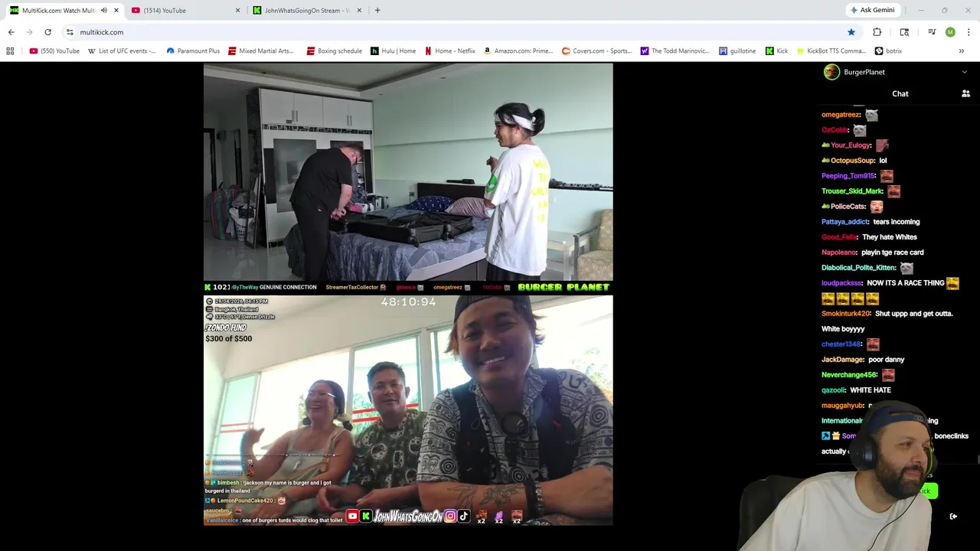Click username JackDamage in chat
The width and height of the screenshot is (980, 551).
pos(843,360)
